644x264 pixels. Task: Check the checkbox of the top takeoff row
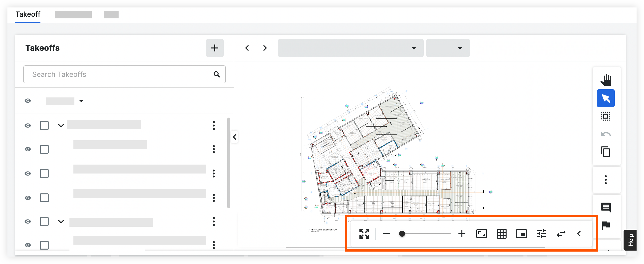(x=44, y=126)
